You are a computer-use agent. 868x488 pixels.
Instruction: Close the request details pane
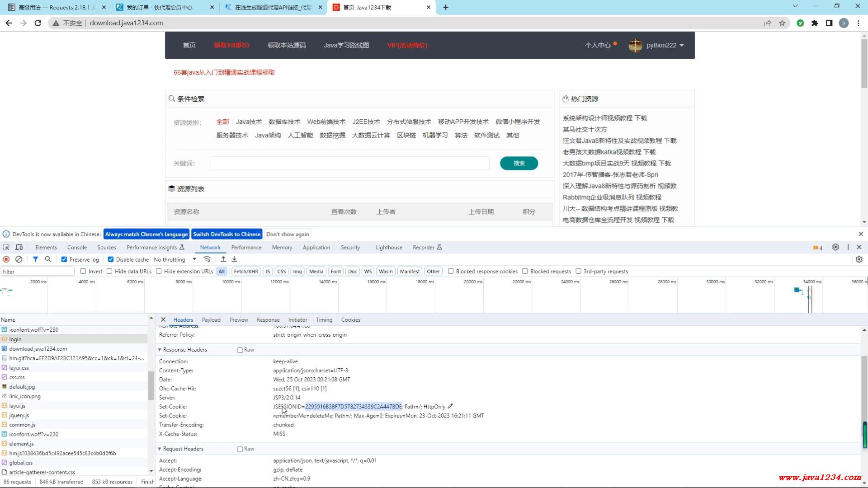click(x=163, y=319)
